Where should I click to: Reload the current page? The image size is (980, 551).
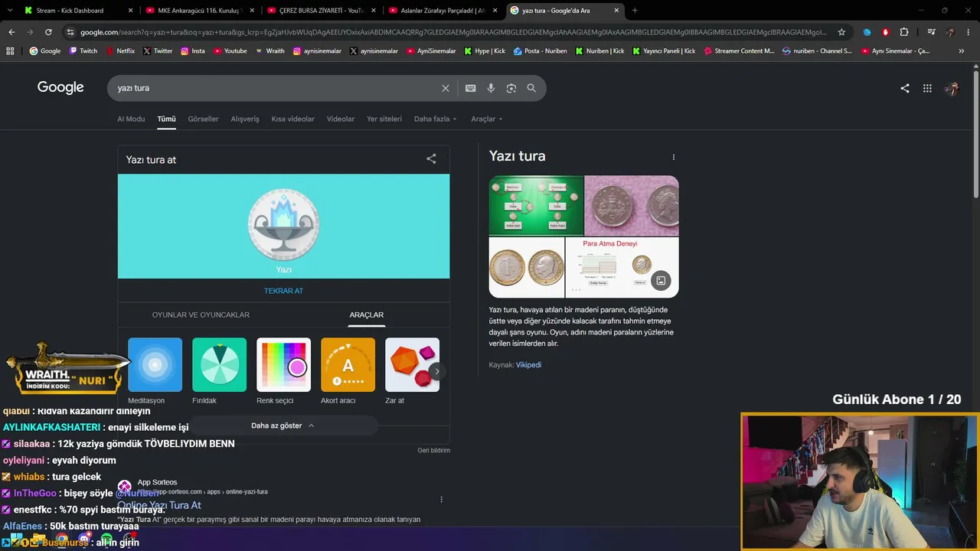(48, 32)
